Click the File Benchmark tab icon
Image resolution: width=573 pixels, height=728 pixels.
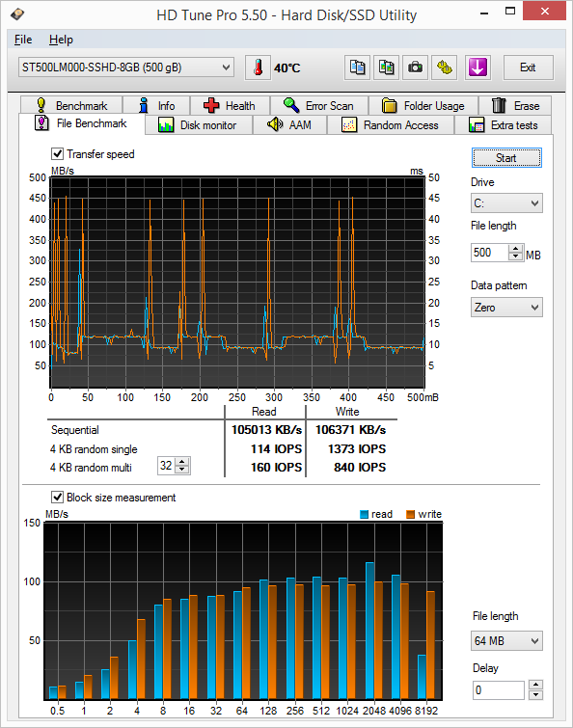pos(41,123)
